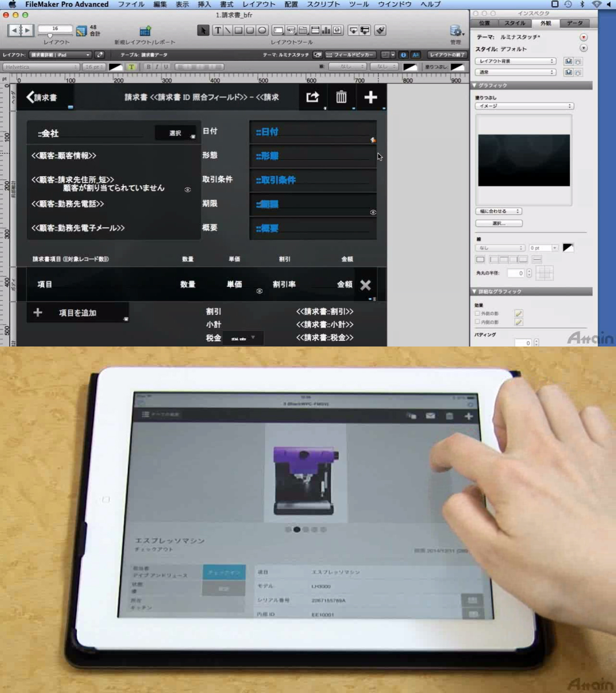
Task: Open the スタイル arrow menu in Inspector
Action: click(x=583, y=48)
